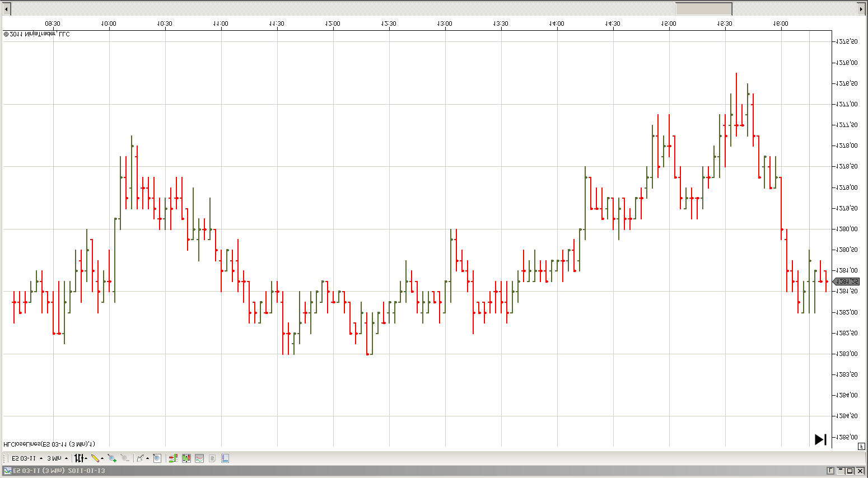Click the horizontal scrollbar right arrow
868x478 pixels.
click(861, 9)
